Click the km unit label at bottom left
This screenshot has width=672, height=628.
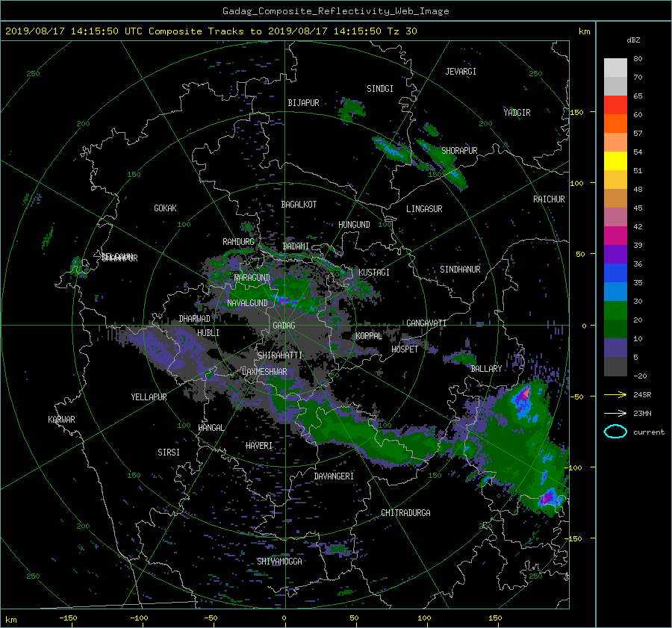(10, 620)
